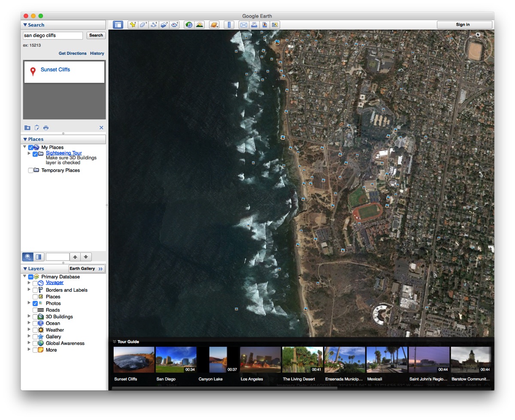515x420 pixels.
Task: Enable the 3D Buildings layer checkbox
Action: click(35, 317)
